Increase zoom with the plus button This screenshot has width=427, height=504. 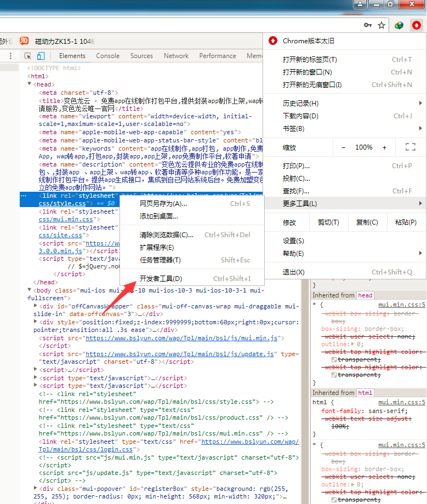point(384,147)
